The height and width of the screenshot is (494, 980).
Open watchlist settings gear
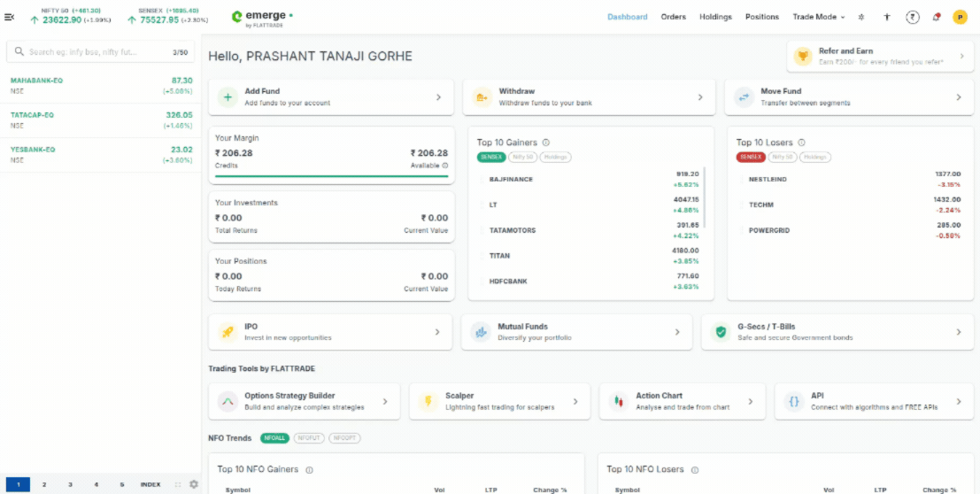click(x=194, y=484)
